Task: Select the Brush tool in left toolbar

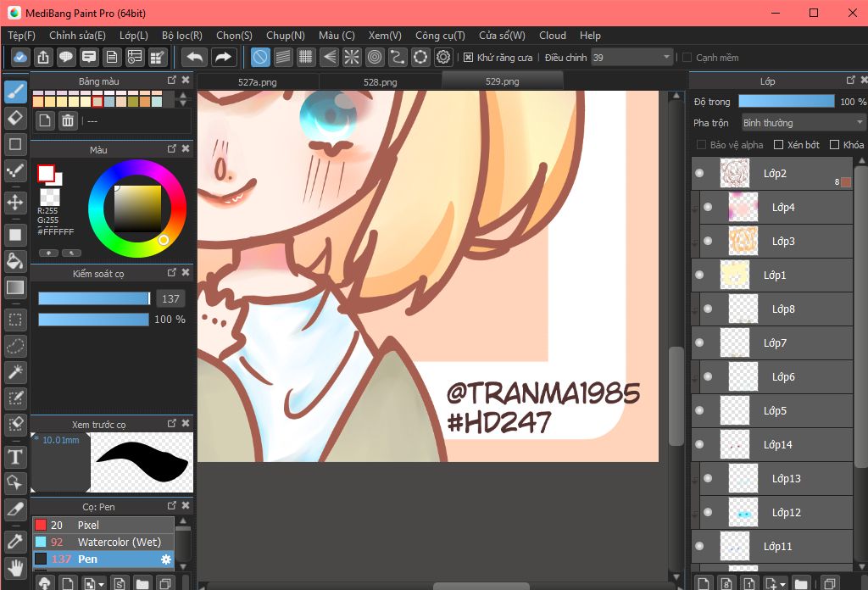Action: point(15,92)
